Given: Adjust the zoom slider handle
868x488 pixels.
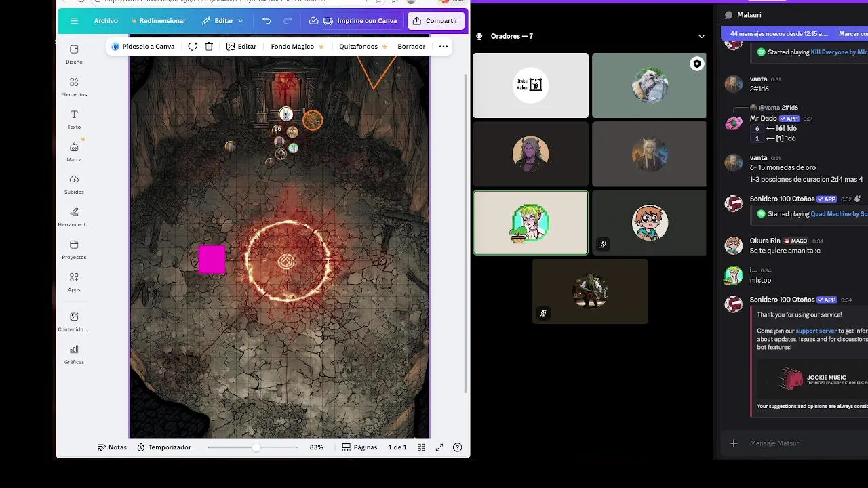Looking at the screenshot, I should click(x=256, y=447).
